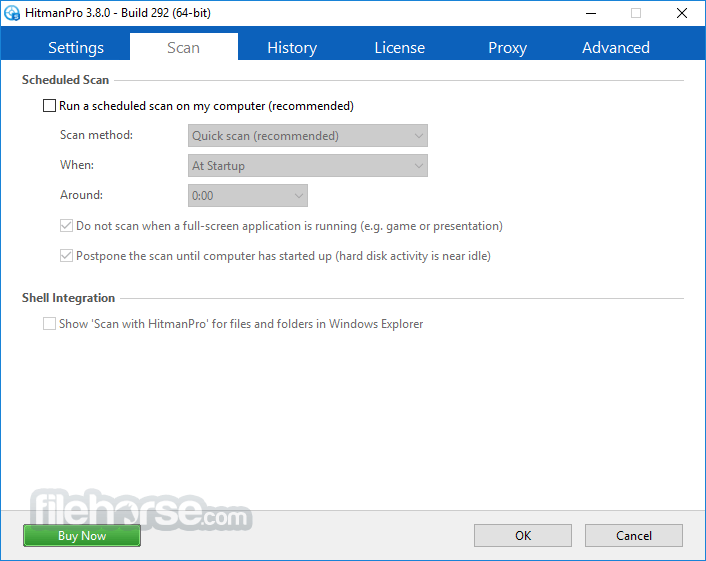Click the HitmanPro app icon in title bar
Screen dimensions: 706x561
click(12, 13)
